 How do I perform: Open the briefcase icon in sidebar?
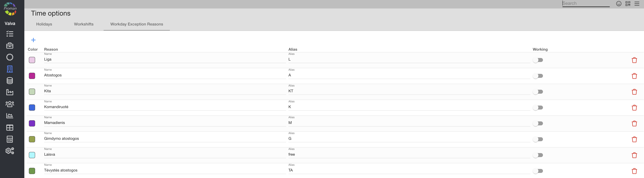tap(10, 46)
